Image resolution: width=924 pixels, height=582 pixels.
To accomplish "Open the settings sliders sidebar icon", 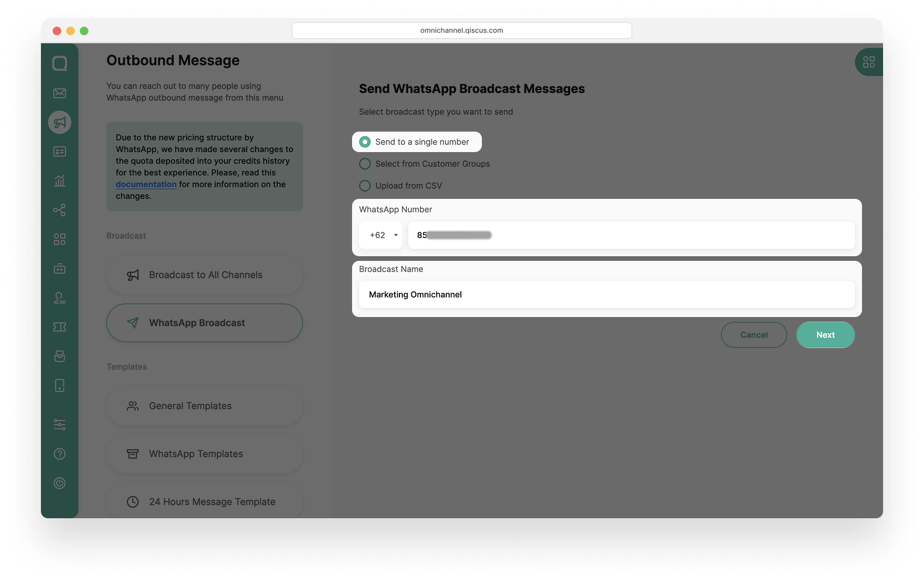I will [x=60, y=425].
